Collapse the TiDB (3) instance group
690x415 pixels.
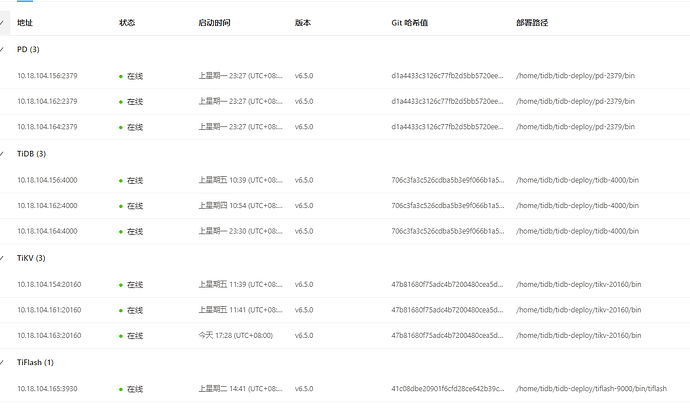[2, 154]
